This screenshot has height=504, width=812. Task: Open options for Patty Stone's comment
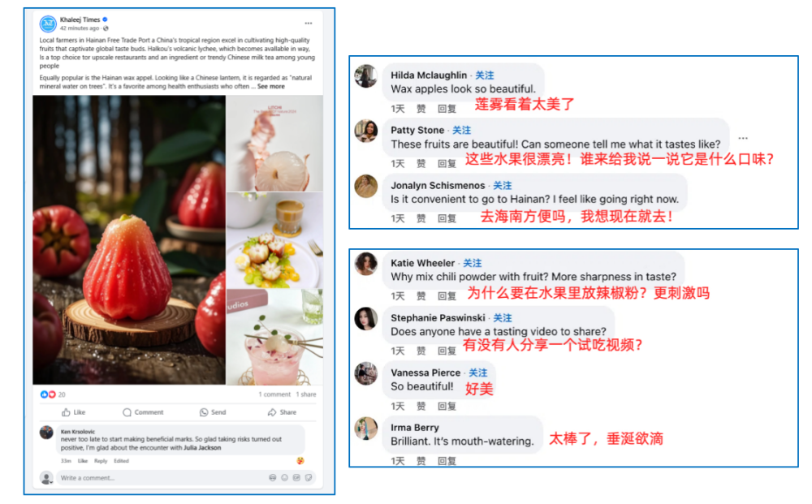pos(743,138)
